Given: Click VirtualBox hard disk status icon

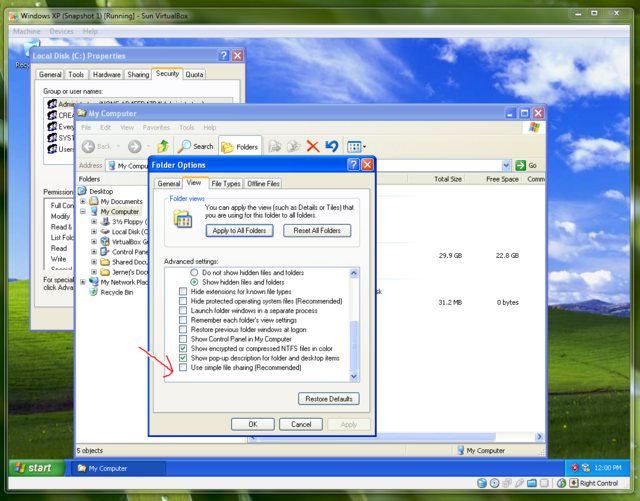Looking at the screenshot, I should [x=482, y=483].
